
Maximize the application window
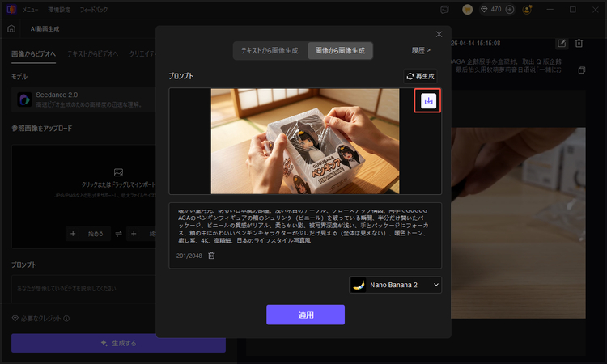click(573, 9)
